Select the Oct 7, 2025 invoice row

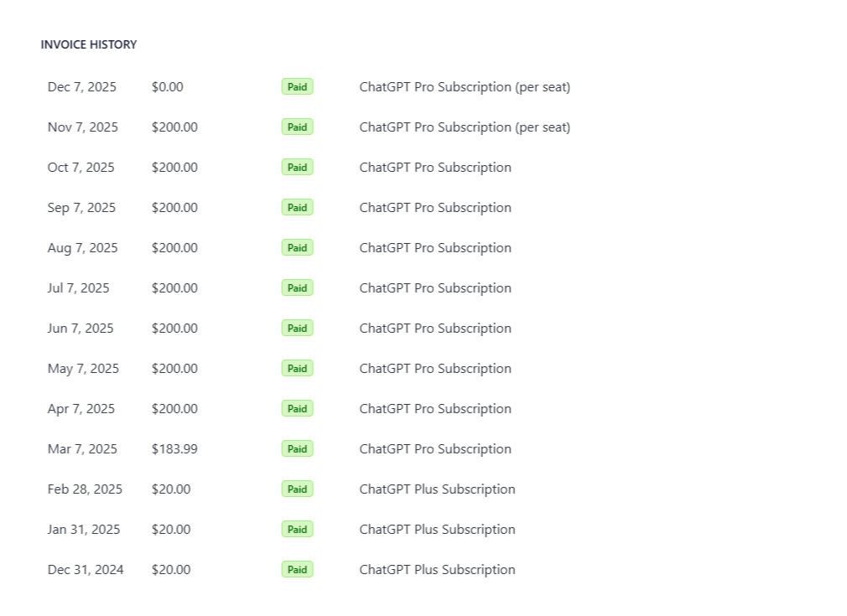81,168
